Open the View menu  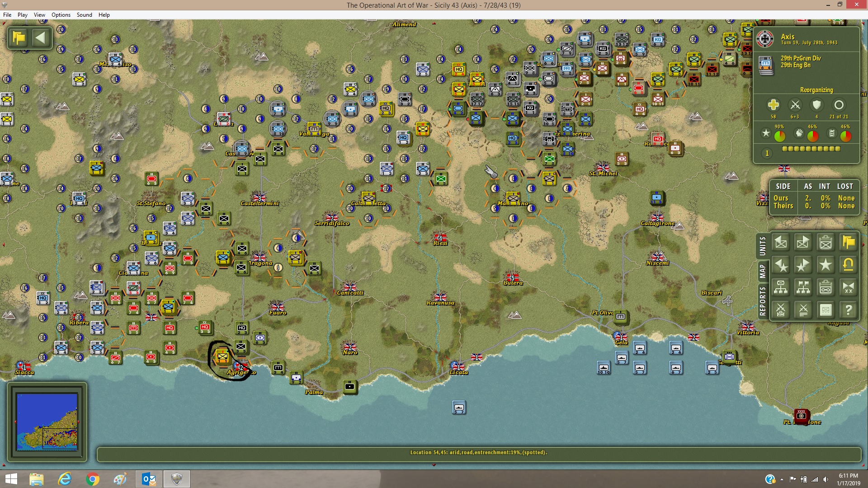[39, 15]
